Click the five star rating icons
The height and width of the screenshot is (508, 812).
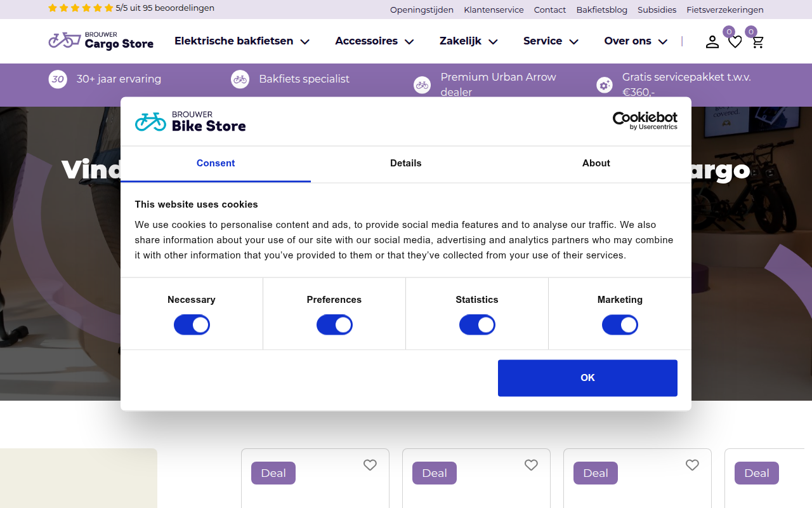pos(81,8)
